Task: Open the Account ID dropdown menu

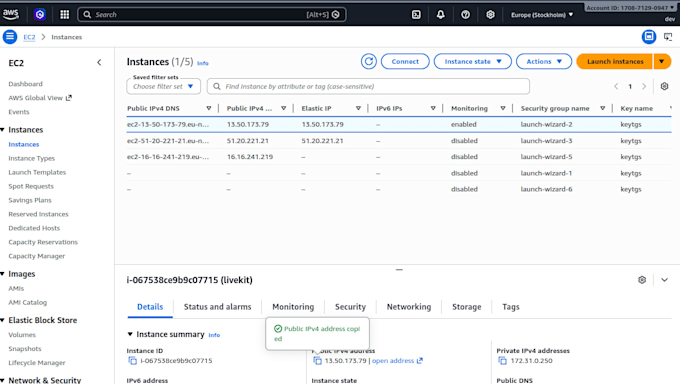Action: coord(631,8)
